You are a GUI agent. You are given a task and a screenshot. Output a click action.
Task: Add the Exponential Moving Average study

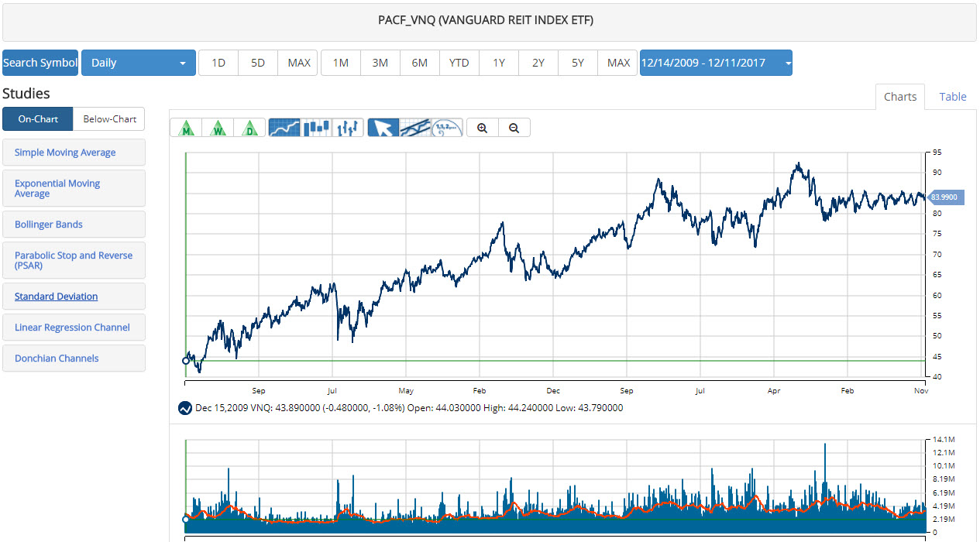(x=74, y=188)
